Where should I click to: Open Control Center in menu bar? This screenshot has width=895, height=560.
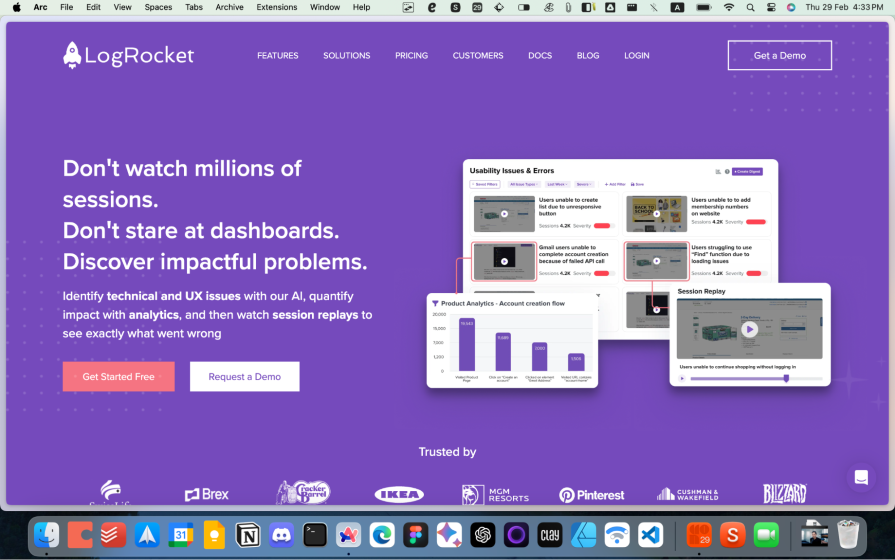[770, 7]
